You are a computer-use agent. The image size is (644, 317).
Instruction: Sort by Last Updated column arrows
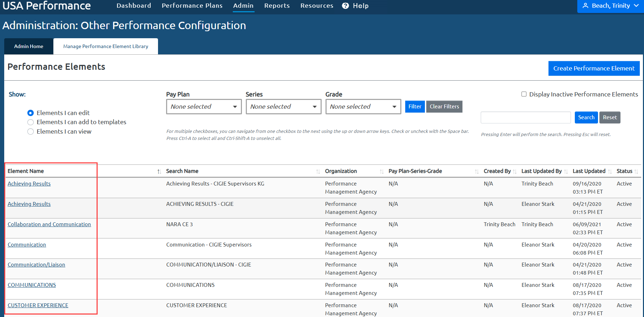[610, 171]
